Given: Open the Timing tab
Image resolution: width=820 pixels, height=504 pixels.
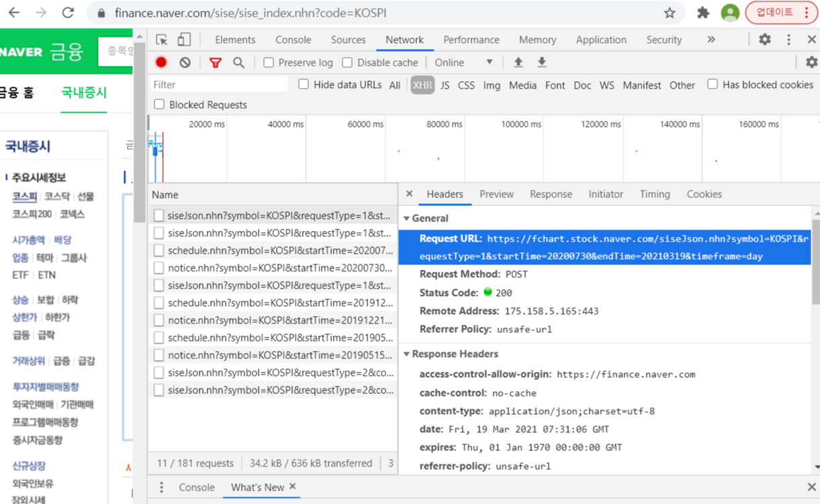Looking at the screenshot, I should (655, 194).
